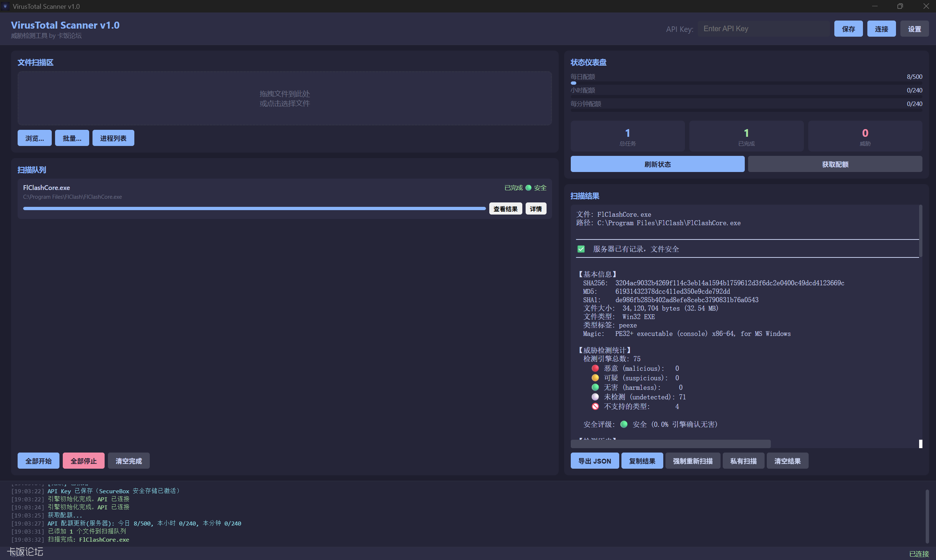Click the SHA256 hash value text
Screen dimensions: 936x560
pos(729,283)
